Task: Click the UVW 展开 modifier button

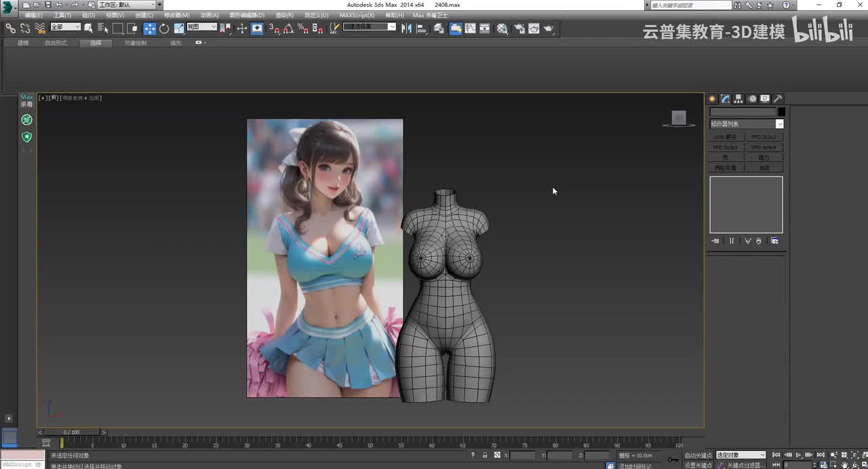Action: click(x=726, y=137)
